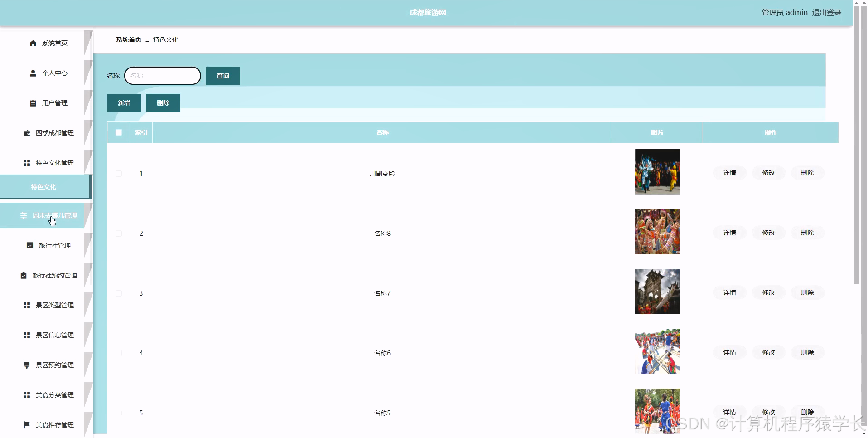Click 修改 for 名称6
The height and width of the screenshot is (438, 868).
pos(768,352)
